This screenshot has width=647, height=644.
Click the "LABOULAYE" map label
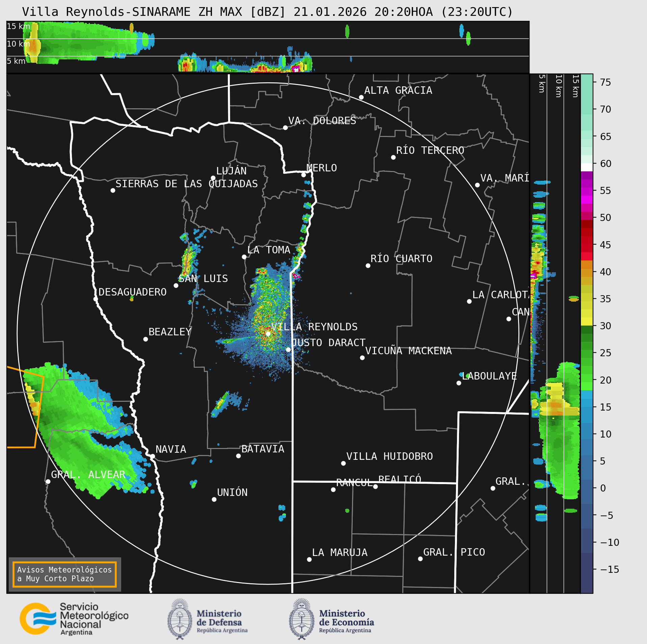coord(489,376)
